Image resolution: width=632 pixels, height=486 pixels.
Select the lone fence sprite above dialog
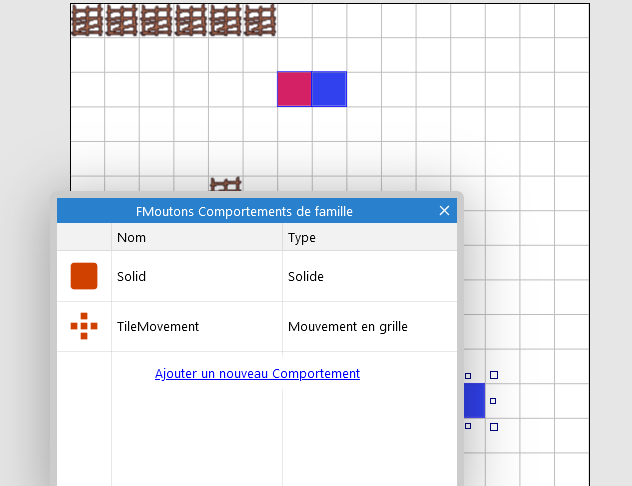pos(226,184)
